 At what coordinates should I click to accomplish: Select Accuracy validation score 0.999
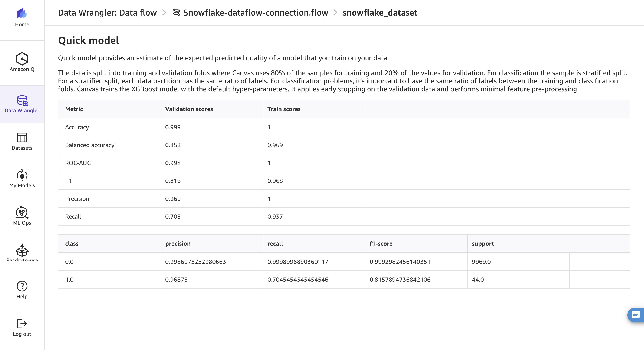coord(173,127)
